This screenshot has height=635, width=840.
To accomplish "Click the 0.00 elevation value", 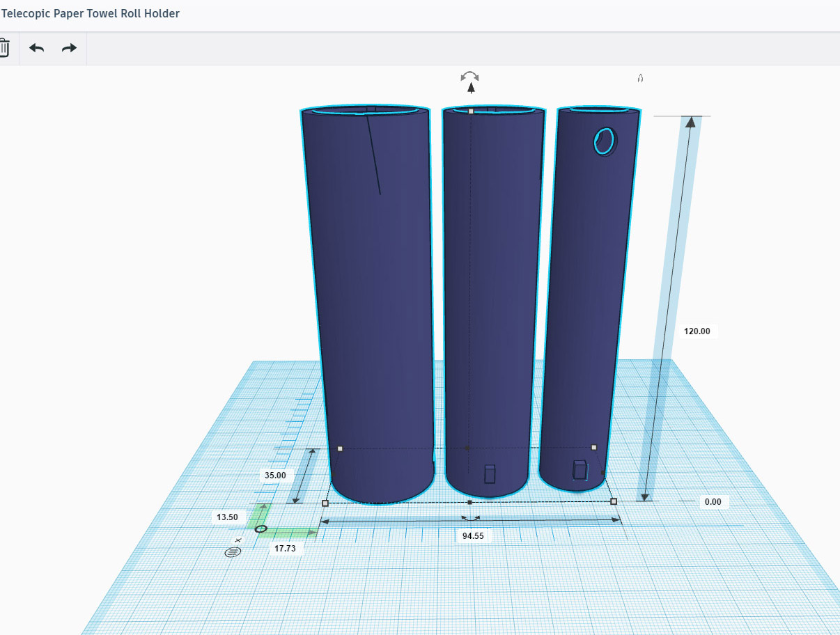I will (x=713, y=502).
